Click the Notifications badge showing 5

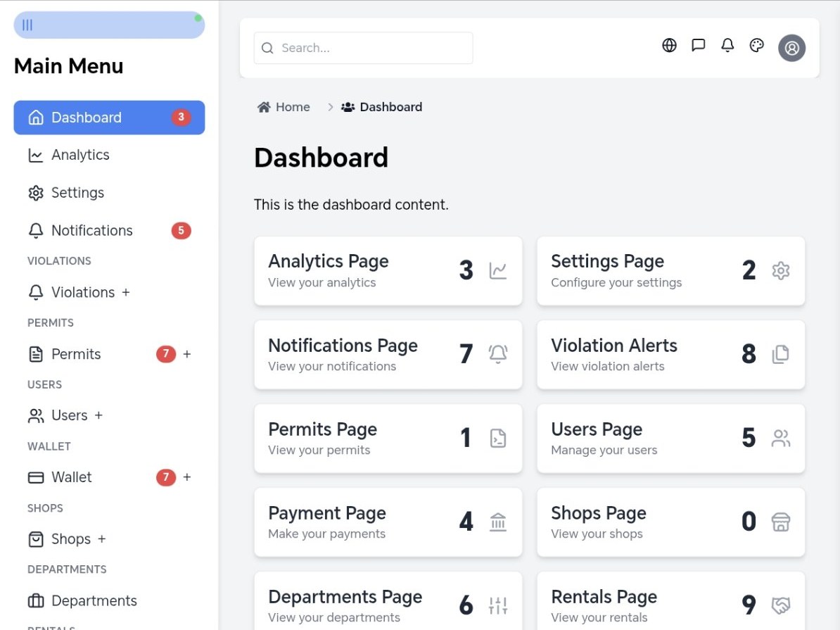pyautogui.click(x=181, y=231)
